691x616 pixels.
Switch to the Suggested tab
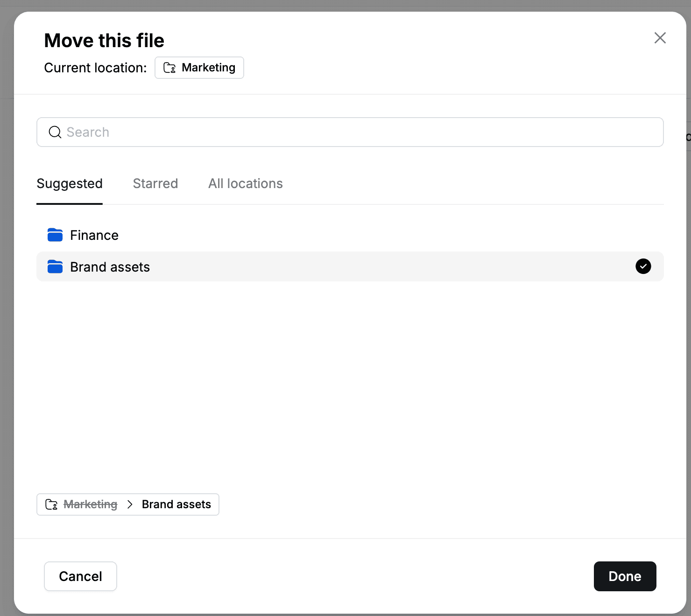[70, 183]
